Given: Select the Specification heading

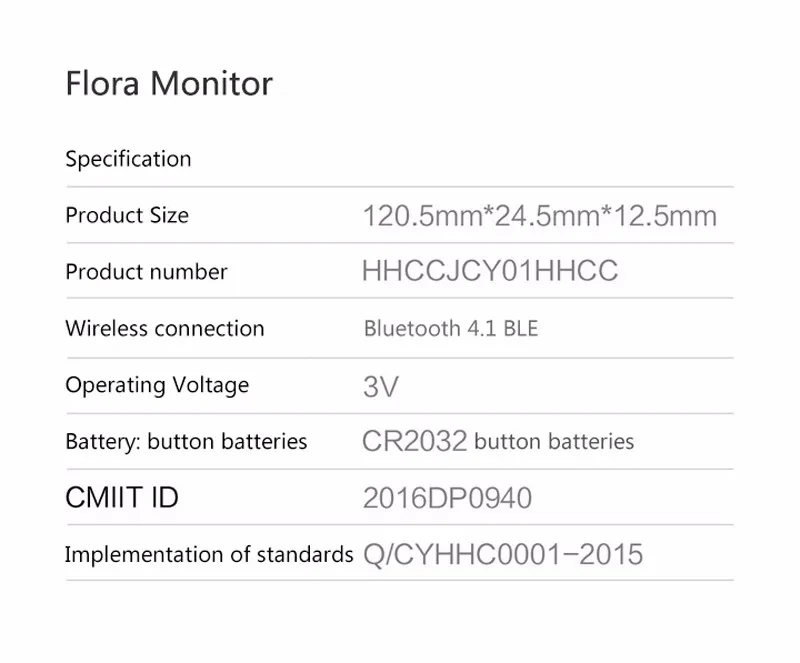Looking at the screenshot, I should tap(129, 159).
